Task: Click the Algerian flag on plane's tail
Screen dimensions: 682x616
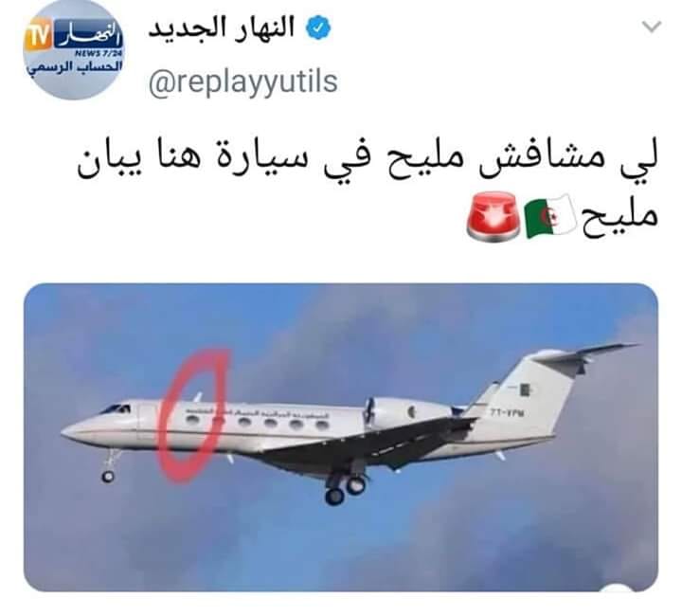Action: pos(523,390)
